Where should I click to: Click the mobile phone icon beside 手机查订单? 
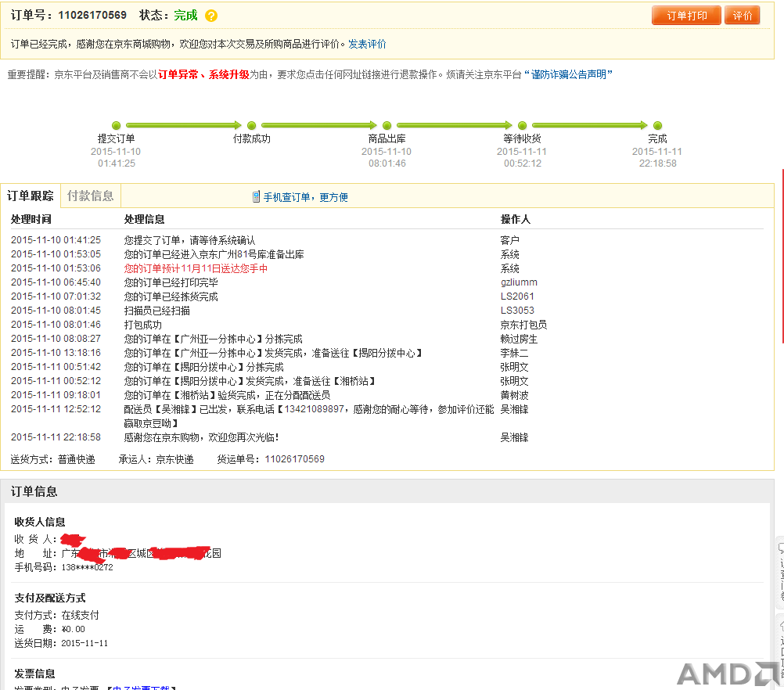pos(256,197)
